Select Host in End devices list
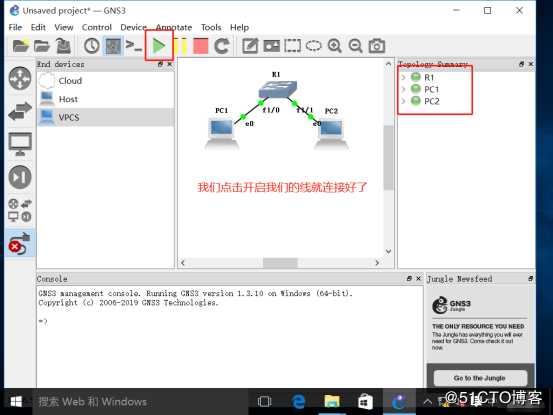The height and width of the screenshot is (415, 553). [106, 99]
